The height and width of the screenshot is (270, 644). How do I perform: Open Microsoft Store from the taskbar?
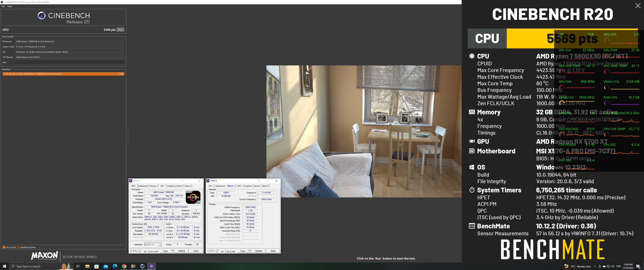pyautogui.click(x=96, y=266)
